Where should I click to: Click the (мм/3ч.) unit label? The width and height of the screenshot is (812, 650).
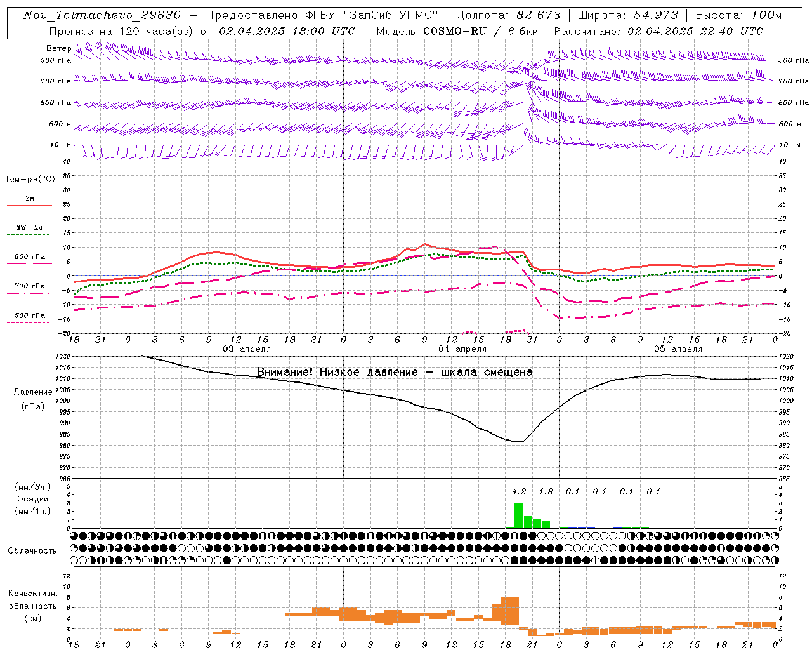(33, 487)
